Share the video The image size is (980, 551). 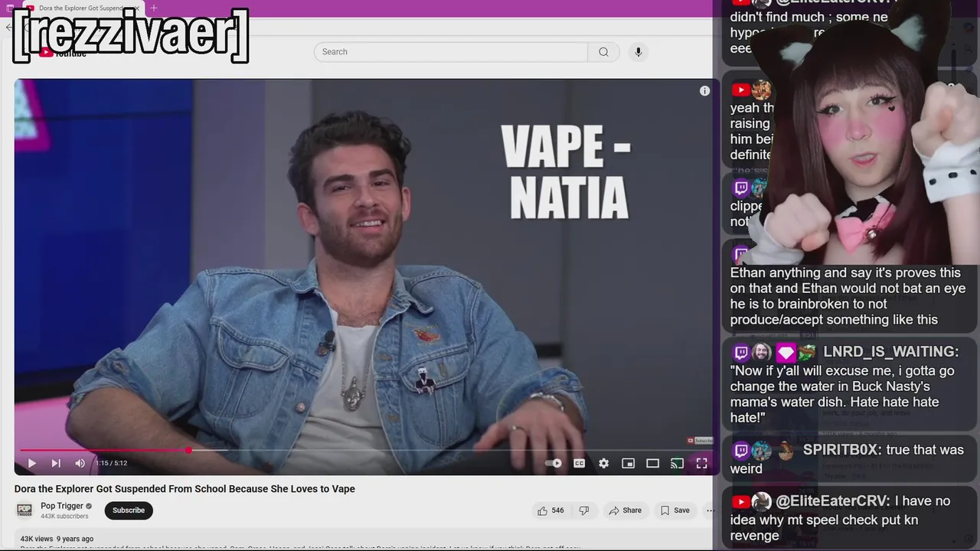[x=625, y=510]
